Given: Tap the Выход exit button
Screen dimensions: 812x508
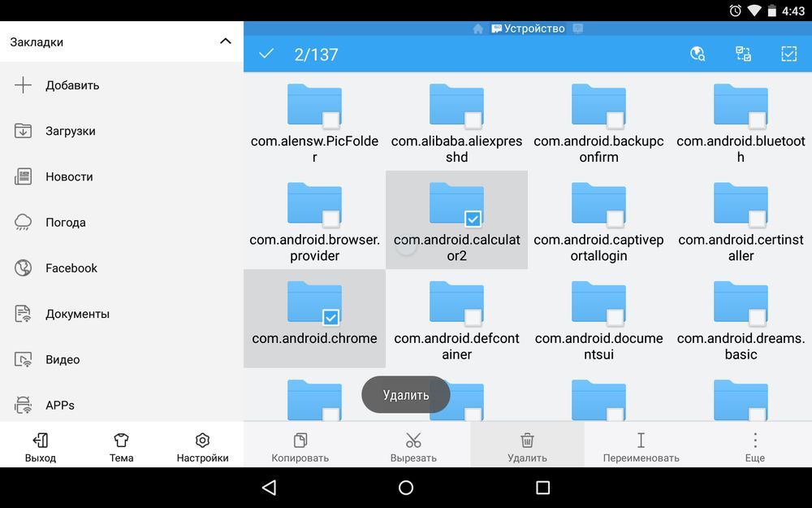Looking at the screenshot, I should pos(41,448).
